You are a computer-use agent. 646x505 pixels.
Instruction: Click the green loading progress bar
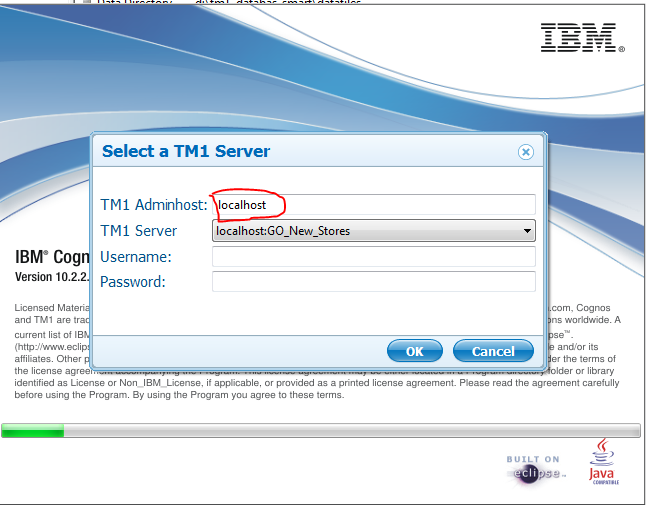(x=321, y=430)
